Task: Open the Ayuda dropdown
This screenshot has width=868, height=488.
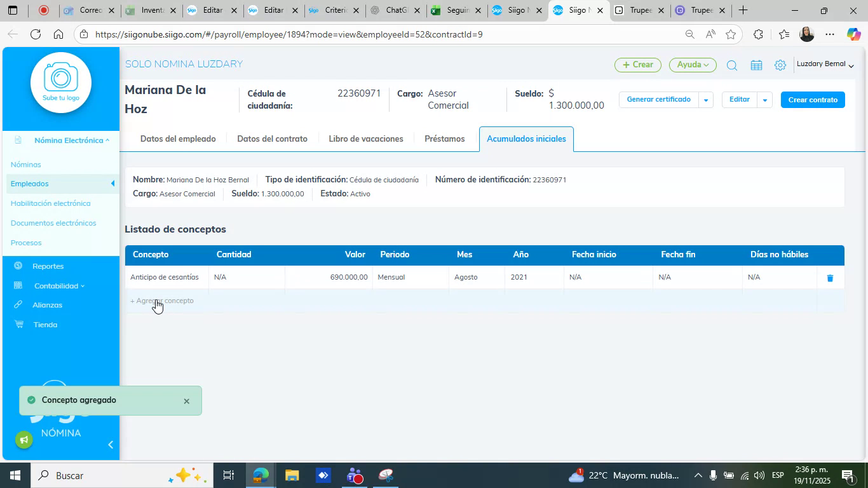Action: click(x=693, y=65)
